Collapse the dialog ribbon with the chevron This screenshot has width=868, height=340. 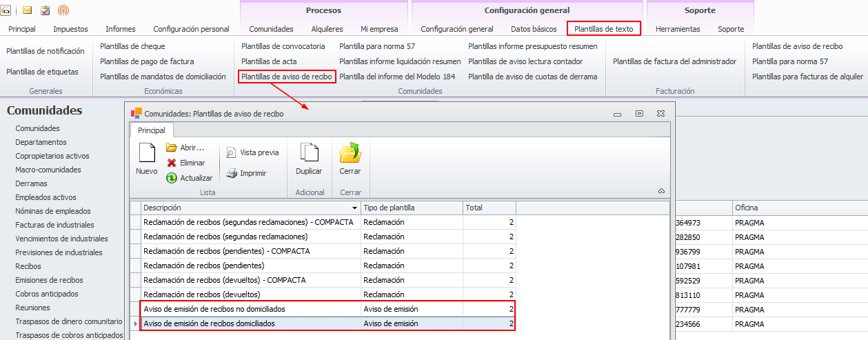click(x=662, y=190)
